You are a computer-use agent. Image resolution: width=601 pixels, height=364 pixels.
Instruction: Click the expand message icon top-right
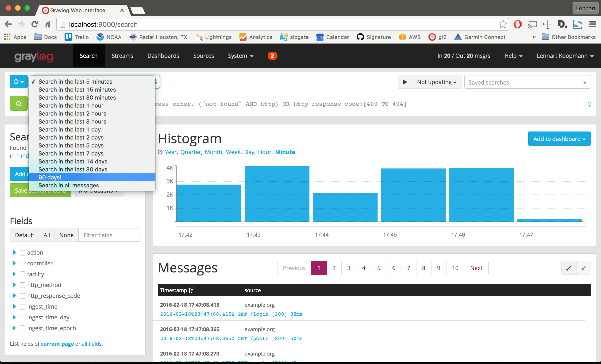(569, 267)
